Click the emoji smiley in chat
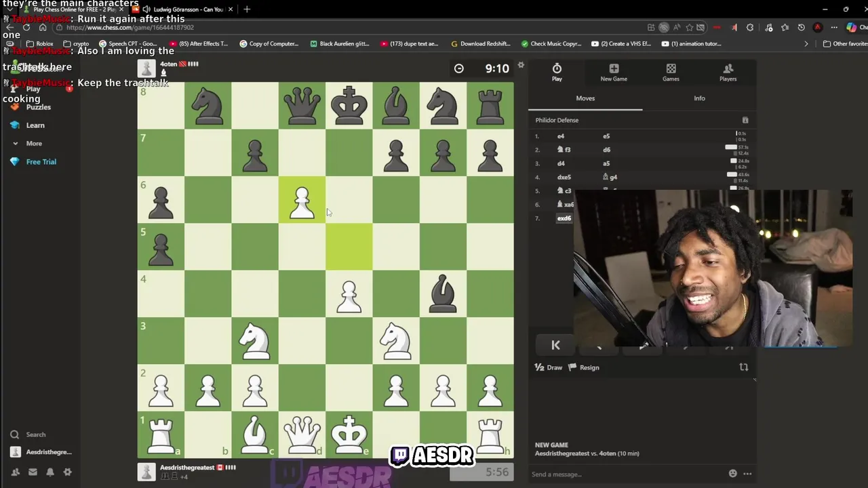 (732, 474)
